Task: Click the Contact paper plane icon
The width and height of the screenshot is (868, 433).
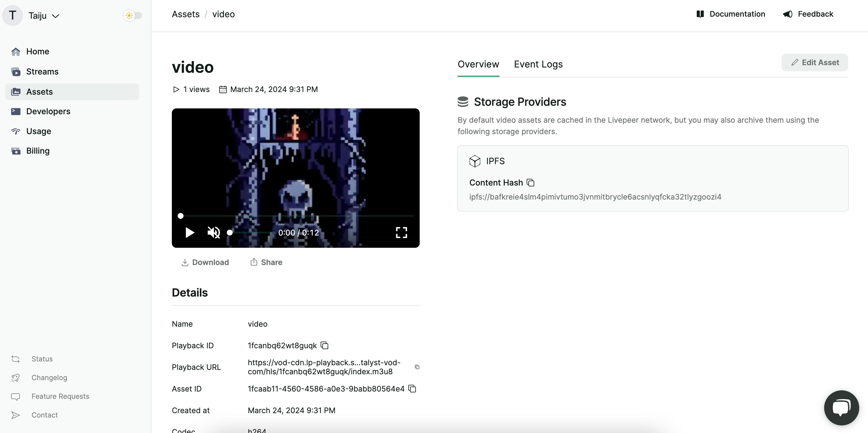Action: (15, 415)
